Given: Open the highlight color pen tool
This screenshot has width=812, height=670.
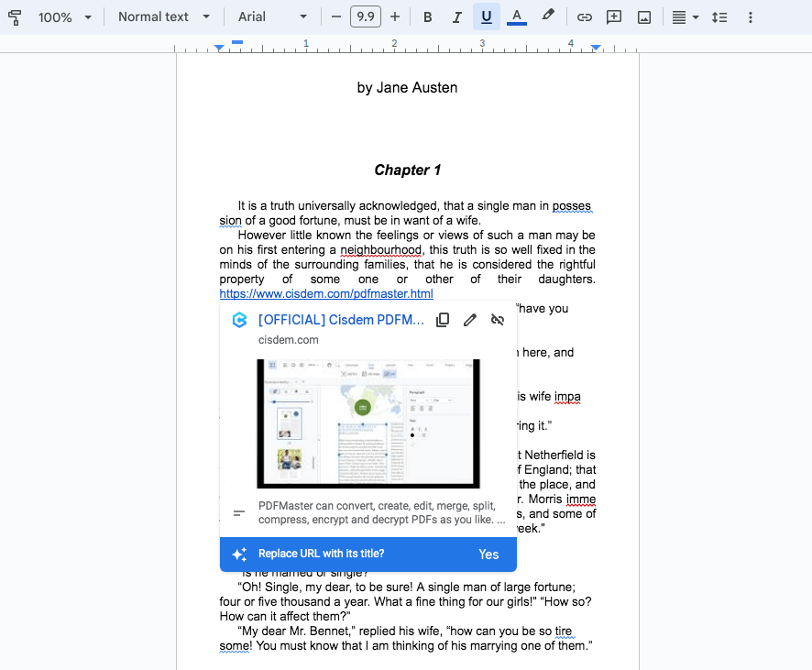Looking at the screenshot, I should pyautogui.click(x=547, y=16).
